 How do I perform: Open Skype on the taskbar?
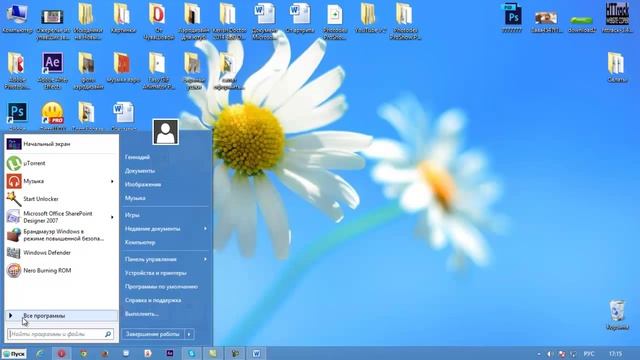(x=191, y=353)
